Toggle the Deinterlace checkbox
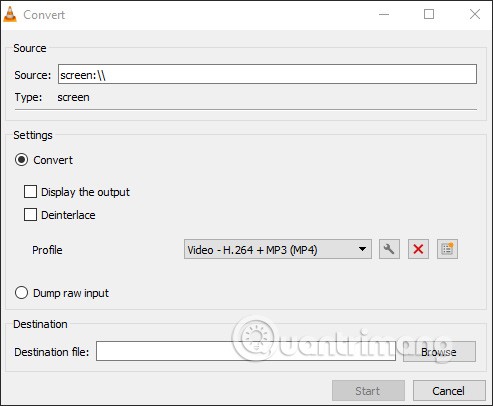This screenshot has width=493, height=406. click(x=30, y=215)
